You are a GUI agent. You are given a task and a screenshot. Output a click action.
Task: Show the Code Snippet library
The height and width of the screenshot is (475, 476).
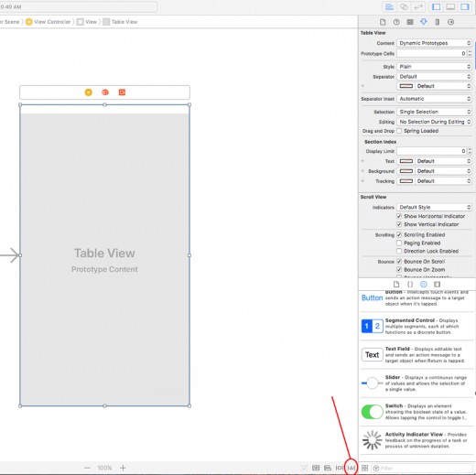click(x=410, y=285)
